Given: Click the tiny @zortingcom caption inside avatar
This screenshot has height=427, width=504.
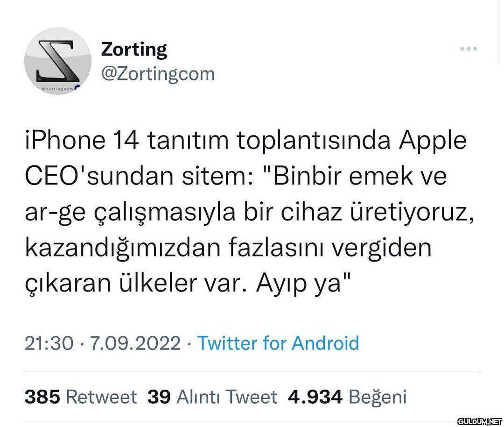Looking at the screenshot, I should click(x=56, y=88).
